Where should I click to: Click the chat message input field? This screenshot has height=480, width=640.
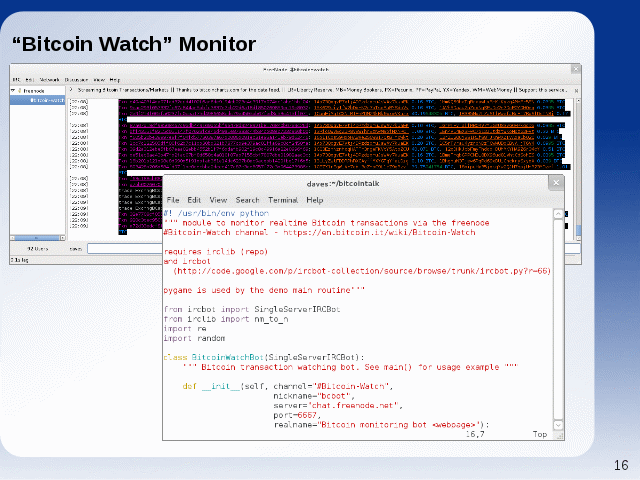(125, 249)
